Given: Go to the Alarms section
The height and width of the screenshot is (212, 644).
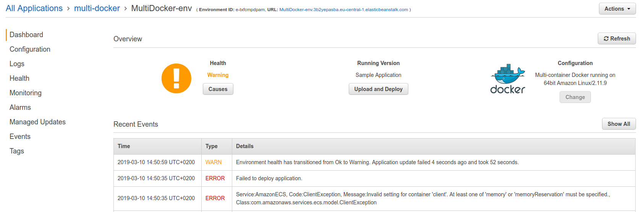Looking at the screenshot, I should [x=20, y=108].
